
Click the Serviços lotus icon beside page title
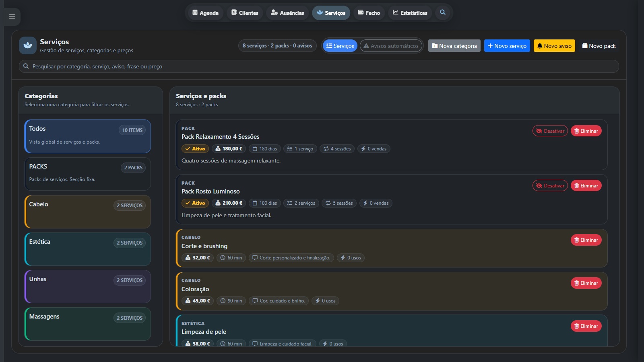28,45
